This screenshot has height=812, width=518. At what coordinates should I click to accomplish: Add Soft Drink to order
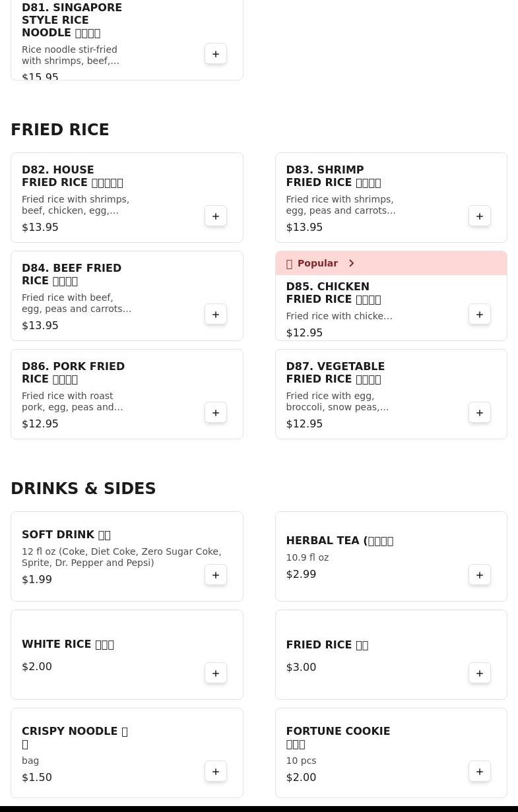216,575
